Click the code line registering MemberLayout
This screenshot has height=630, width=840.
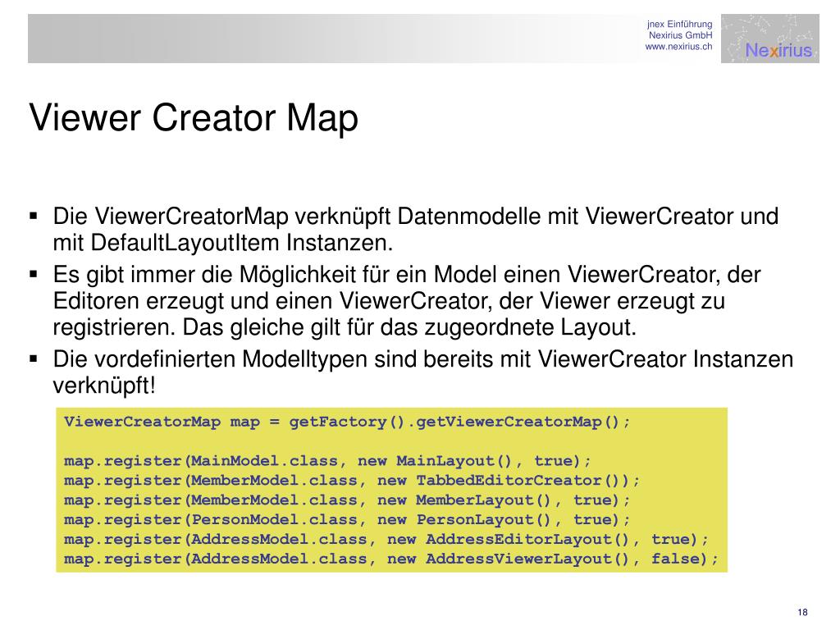(x=347, y=500)
